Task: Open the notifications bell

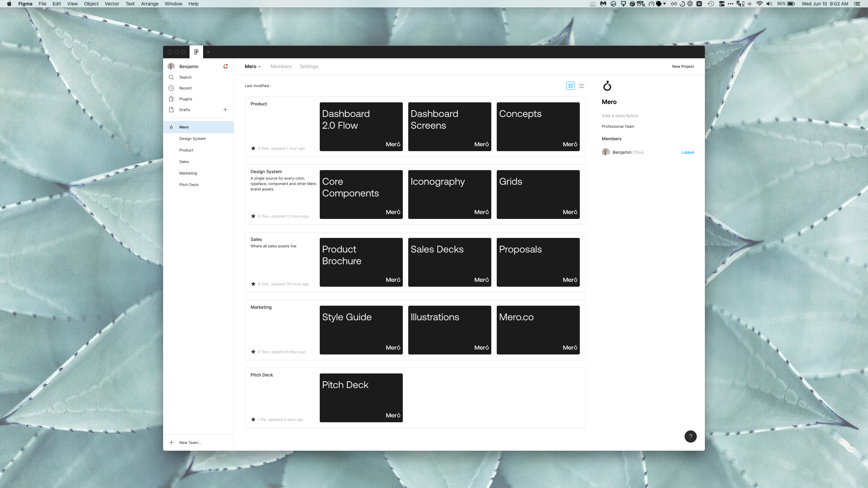Action: click(225, 66)
